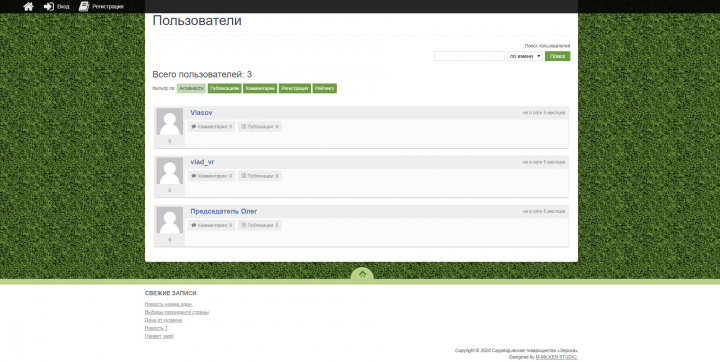Click vlad_vr's avatar image
The image size is (720, 362).
169,171
